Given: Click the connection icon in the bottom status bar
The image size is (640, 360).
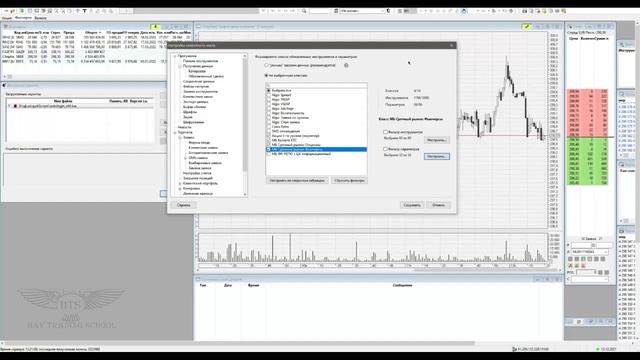Looking at the screenshot, I should point(514,349).
